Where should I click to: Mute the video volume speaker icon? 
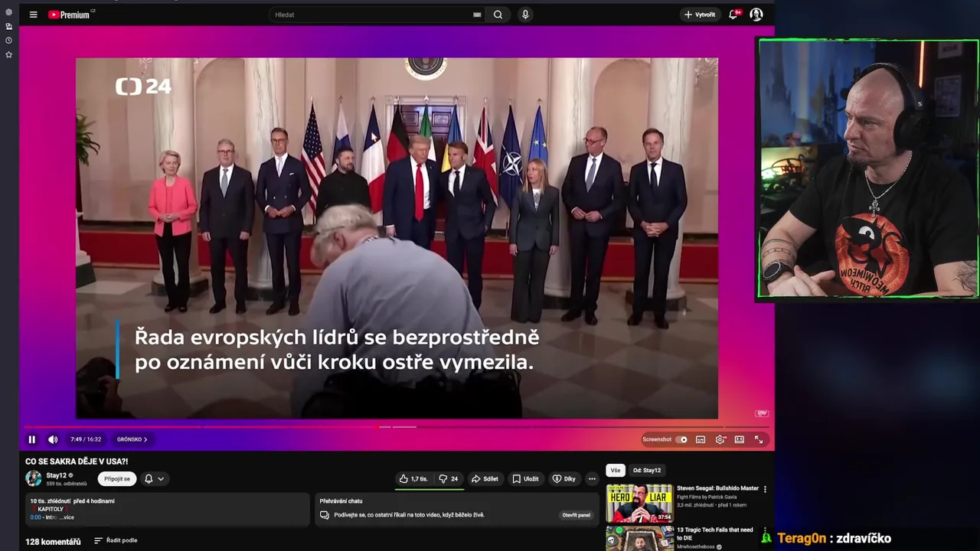point(53,439)
